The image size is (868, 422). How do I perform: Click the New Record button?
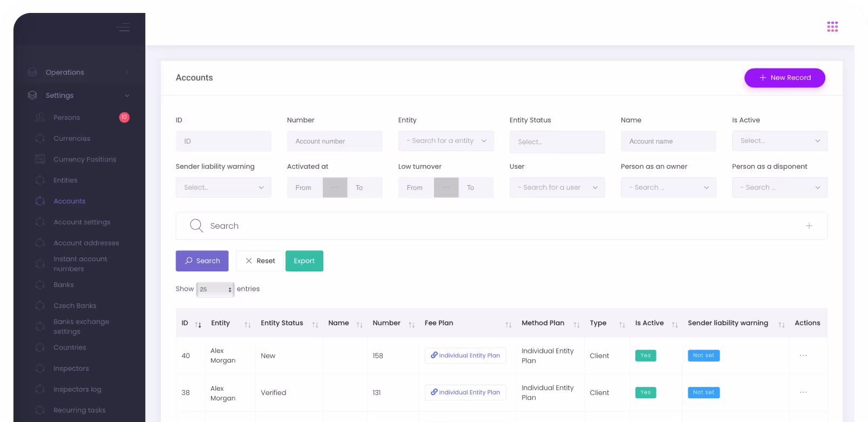pyautogui.click(x=785, y=78)
